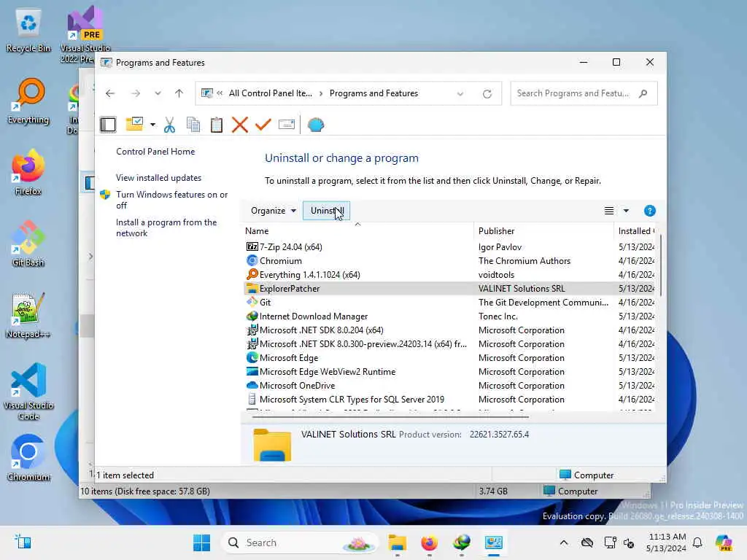Screen dimensions: 747x560
Task: Open the Windows Start menu
Action: tap(201, 542)
